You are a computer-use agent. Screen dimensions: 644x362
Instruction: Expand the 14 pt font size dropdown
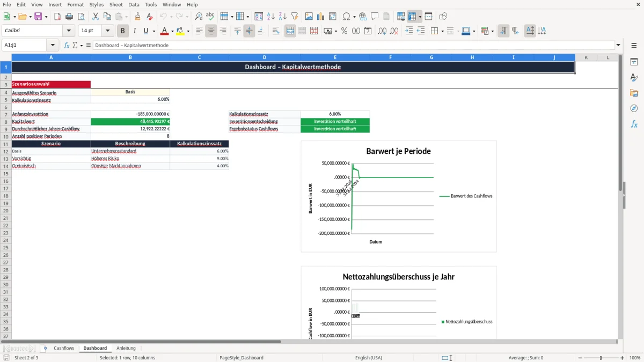(x=108, y=31)
